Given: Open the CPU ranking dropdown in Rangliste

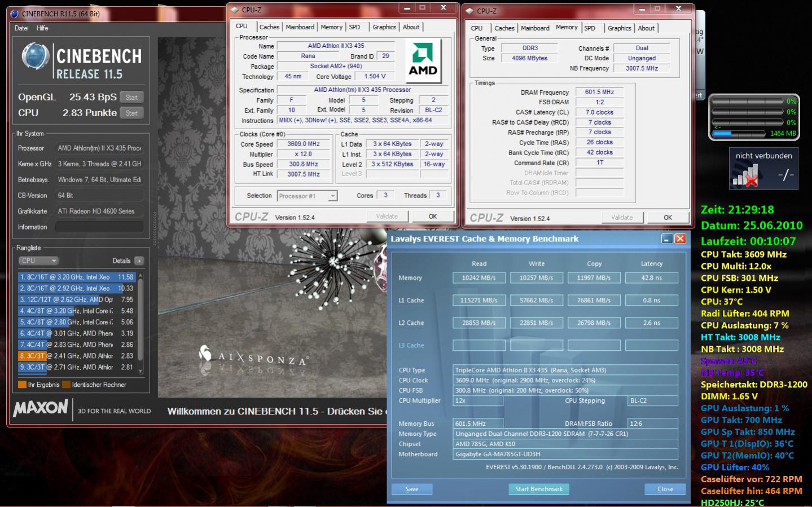Looking at the screenshot, I should pos(38,261).
